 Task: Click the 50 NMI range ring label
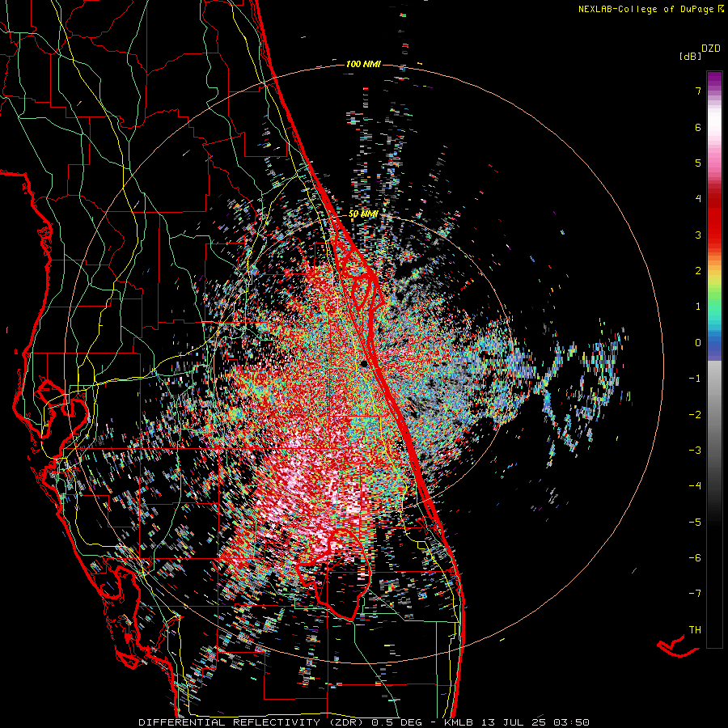(363, 214)
